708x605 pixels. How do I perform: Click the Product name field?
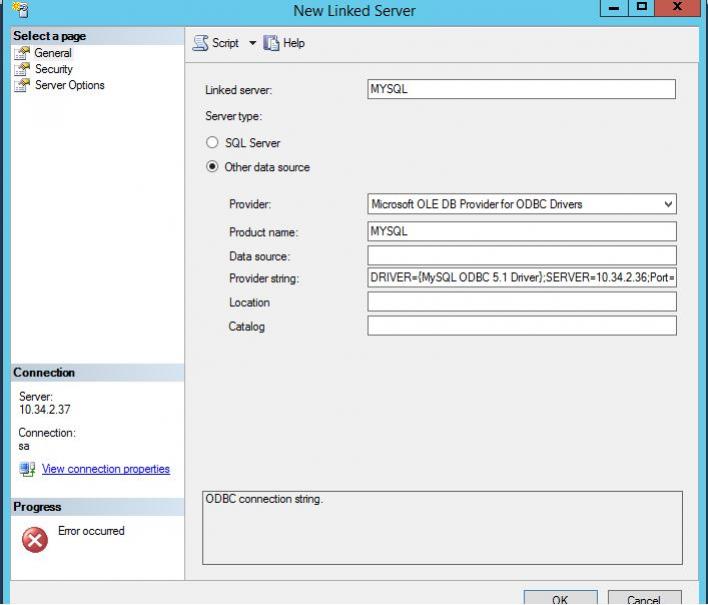tap(522, 231)
